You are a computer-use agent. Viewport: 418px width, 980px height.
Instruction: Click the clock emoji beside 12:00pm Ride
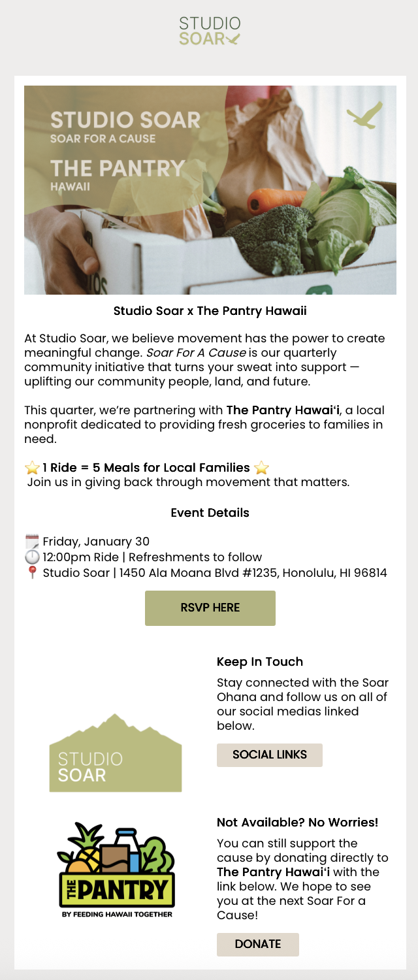(x=32, y=557)
